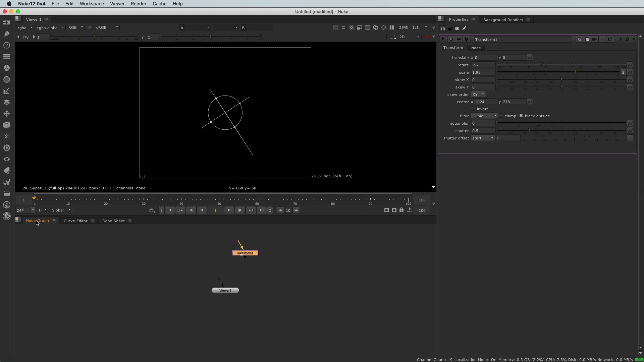Click the scale value input field

tap(483, 72)
